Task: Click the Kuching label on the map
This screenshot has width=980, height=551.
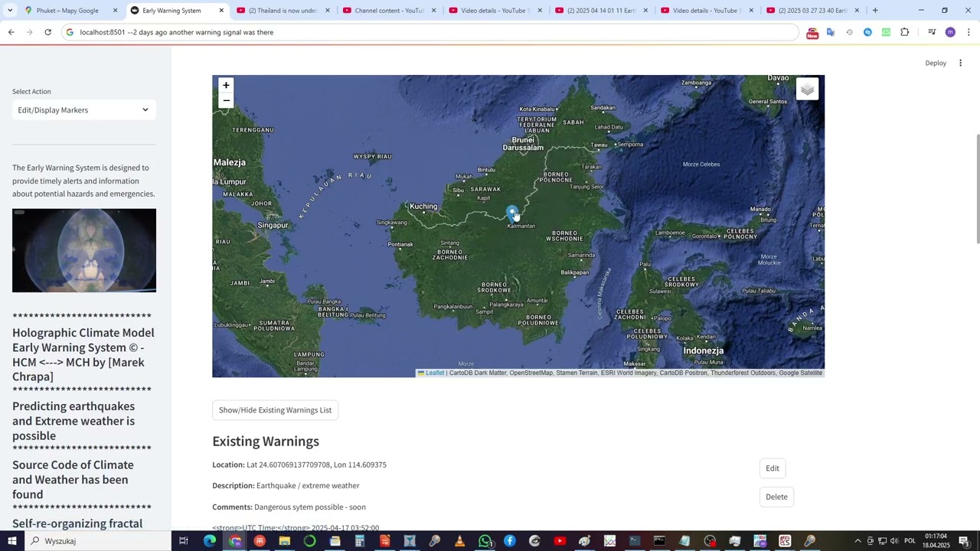Action: 423,206
